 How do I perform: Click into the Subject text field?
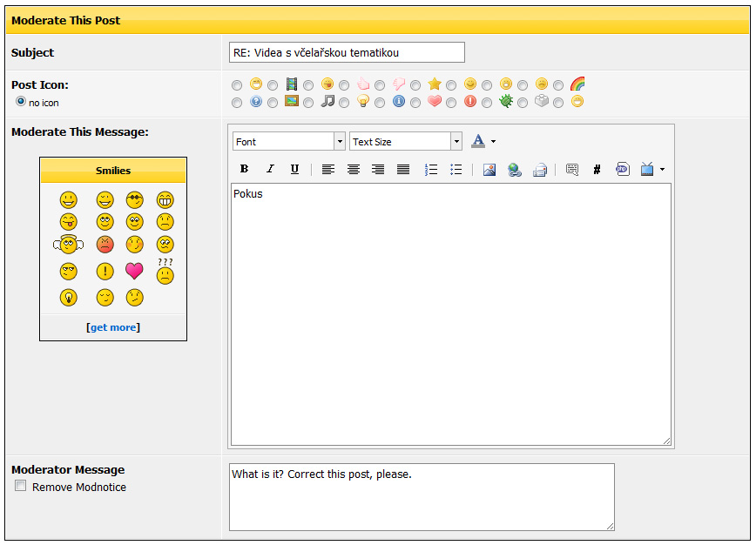347,53
